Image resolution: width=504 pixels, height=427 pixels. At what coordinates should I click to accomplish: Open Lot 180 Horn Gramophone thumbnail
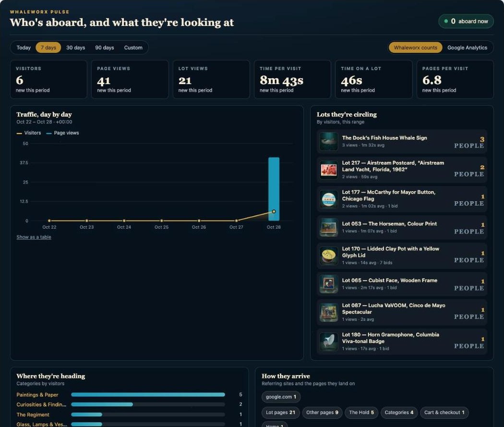tap(329, 342)
